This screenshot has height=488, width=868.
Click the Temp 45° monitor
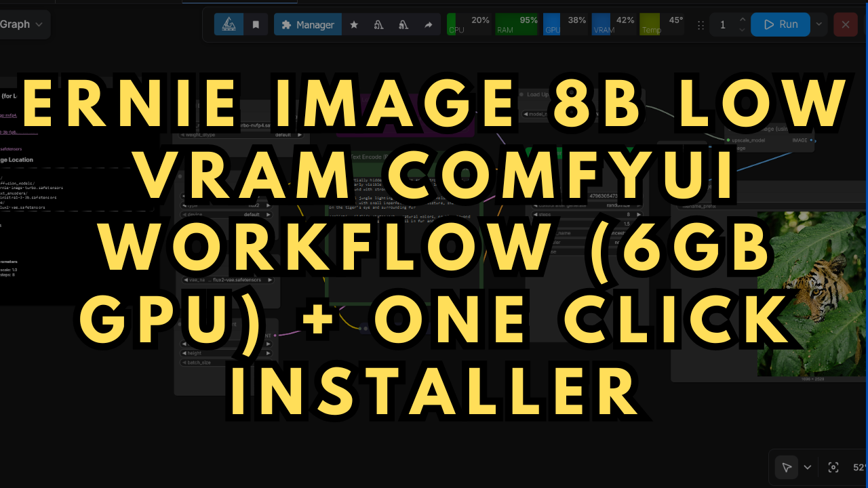(x=662, y=24)
